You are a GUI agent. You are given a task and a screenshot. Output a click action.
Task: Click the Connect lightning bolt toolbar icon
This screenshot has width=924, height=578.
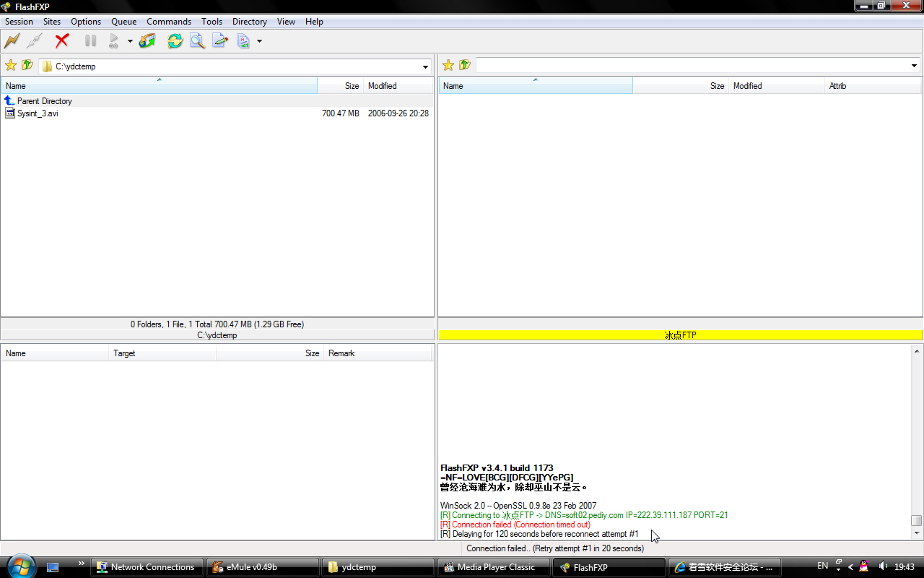(x=12, y=41)
